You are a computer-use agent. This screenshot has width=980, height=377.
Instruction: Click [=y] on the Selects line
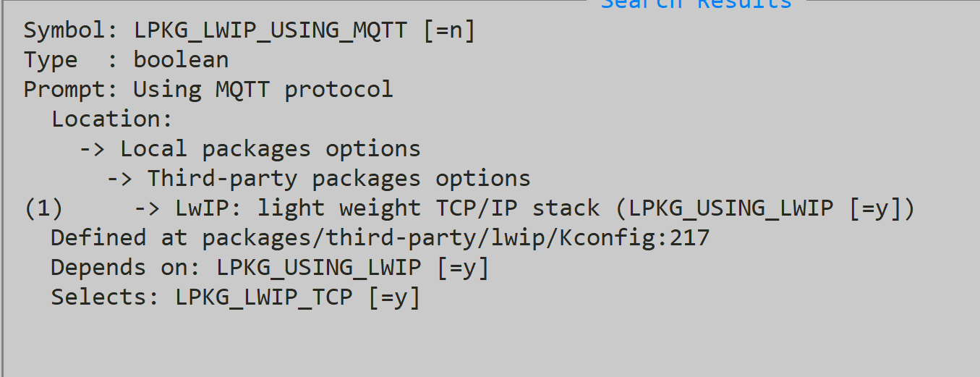pyautogui.click(x=393, y=297)
